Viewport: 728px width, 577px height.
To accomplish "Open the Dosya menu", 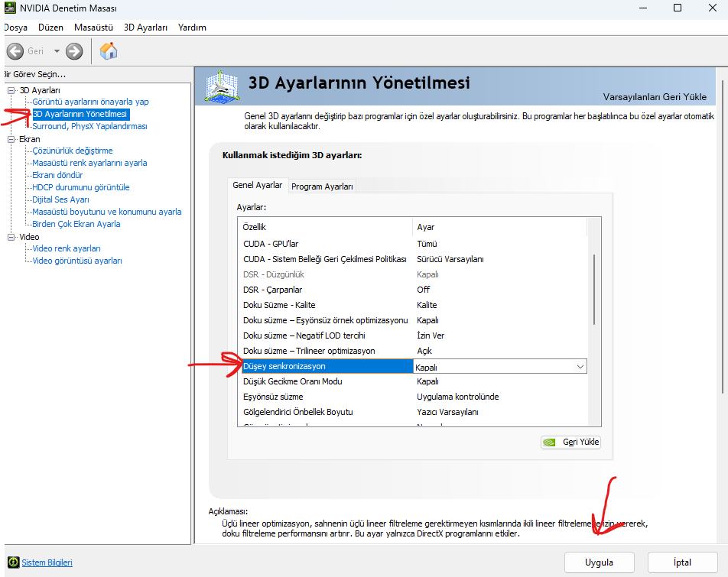I will tap(16, 28).
